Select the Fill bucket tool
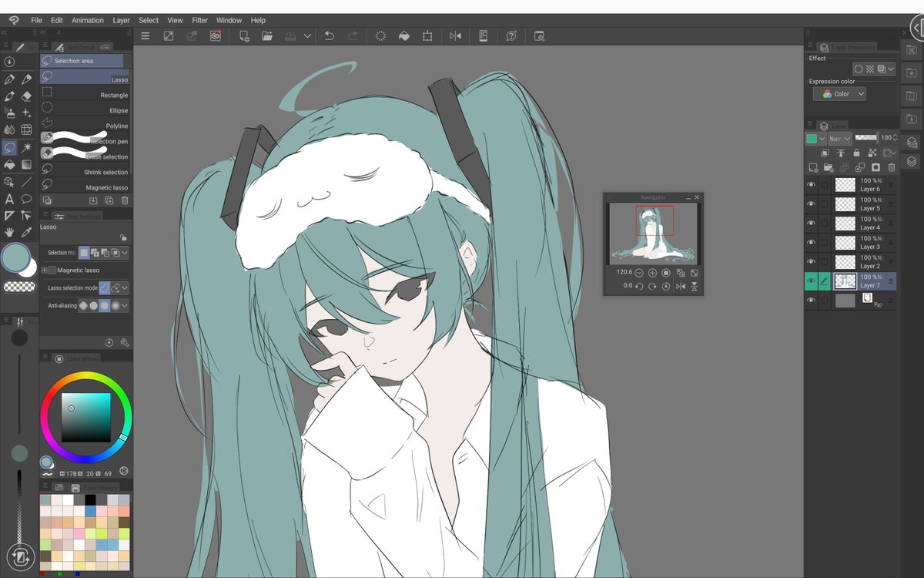 (x=10, y=164)
